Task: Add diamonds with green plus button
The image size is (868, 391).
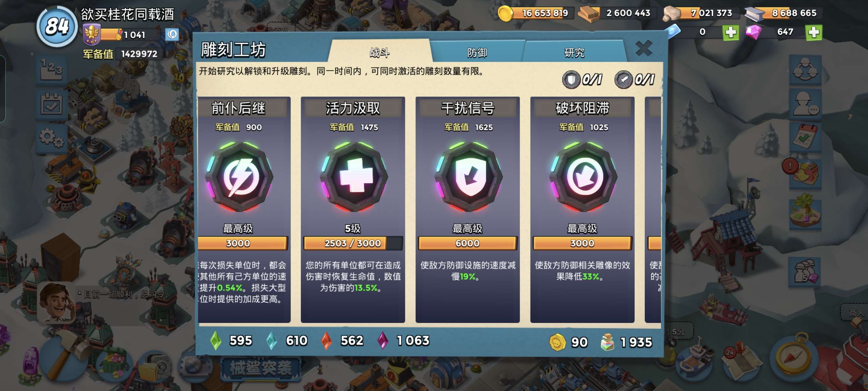Action: [x=814, y=32]
